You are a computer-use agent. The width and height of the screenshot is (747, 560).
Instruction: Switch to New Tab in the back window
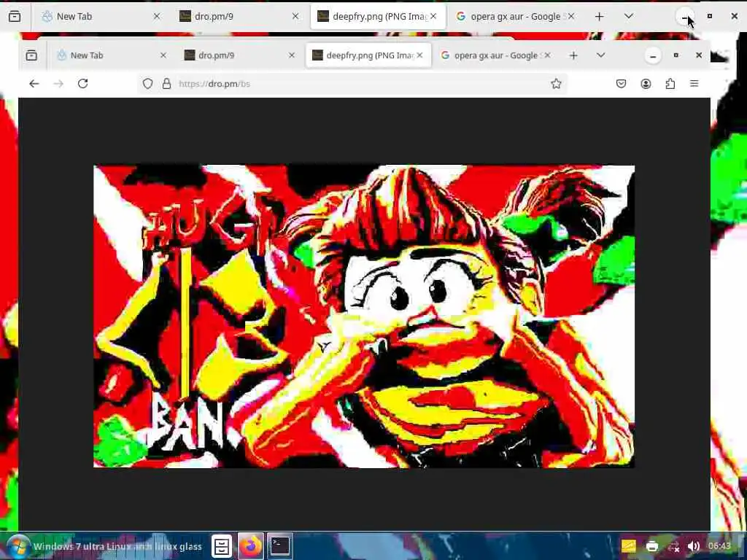point(102,16)
